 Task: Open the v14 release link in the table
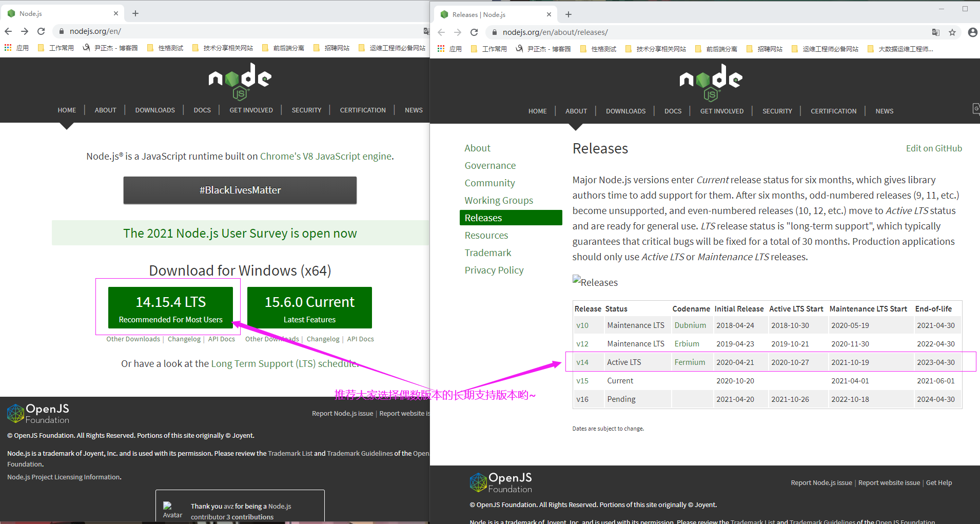coord(582,362)
